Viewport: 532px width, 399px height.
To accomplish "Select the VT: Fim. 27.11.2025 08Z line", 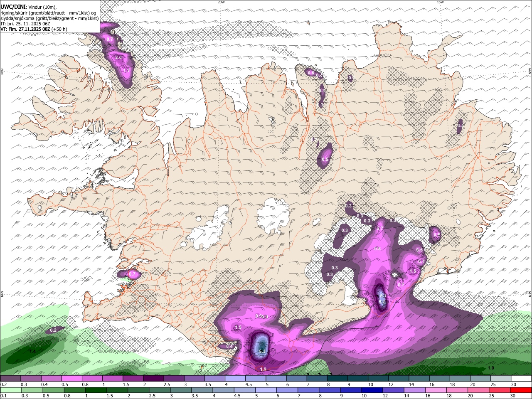I will pyautogui.click(x=34, y=29).
